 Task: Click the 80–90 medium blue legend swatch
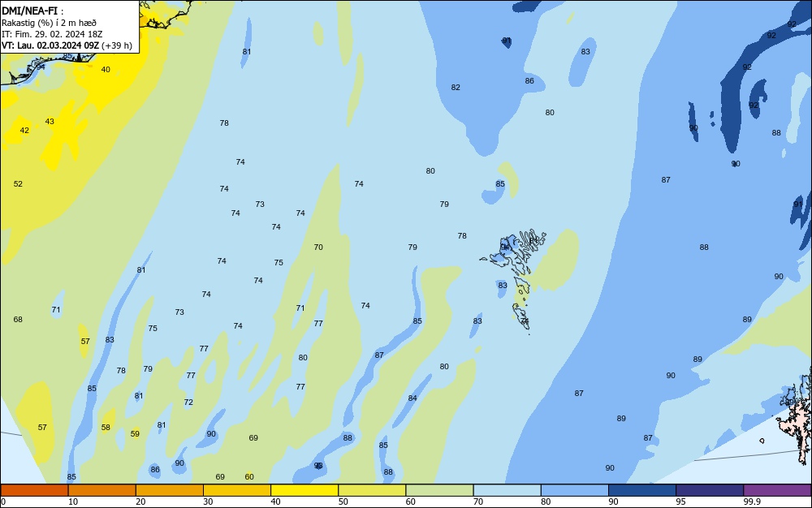click(575, 490)
